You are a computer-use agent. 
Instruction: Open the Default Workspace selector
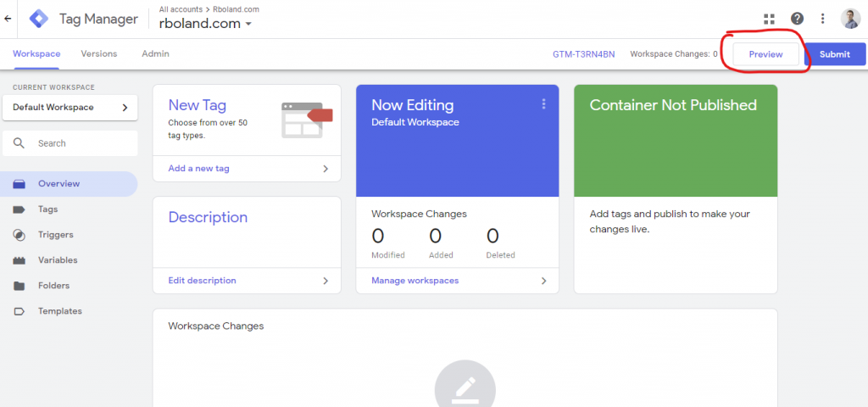click(70, 108)
